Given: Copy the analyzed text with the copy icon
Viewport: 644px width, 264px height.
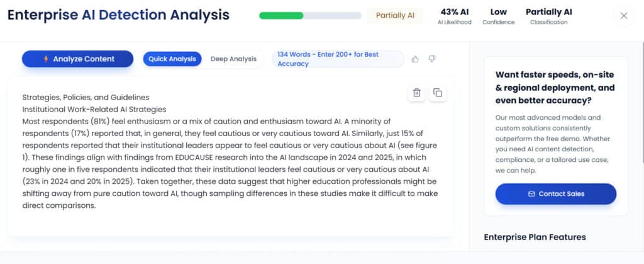Looking at the screenshot, I should [437, 93].
